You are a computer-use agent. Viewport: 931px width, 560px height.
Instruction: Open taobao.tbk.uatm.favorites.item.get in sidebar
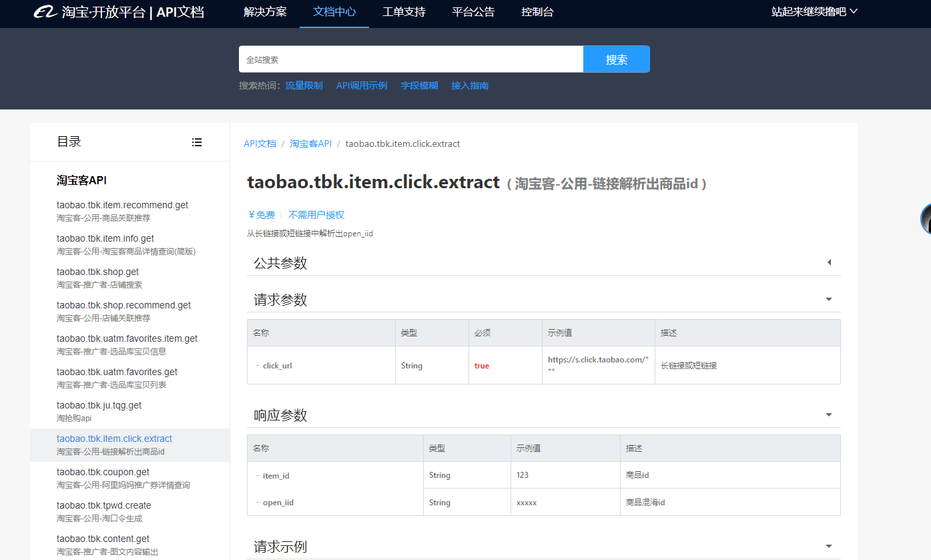(x=127, y=338)
